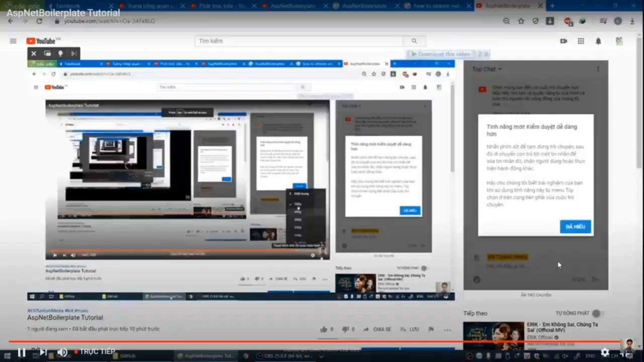Bookmark the page with the star
This screenshot has width=644, height=362.
tap(521, 21)
